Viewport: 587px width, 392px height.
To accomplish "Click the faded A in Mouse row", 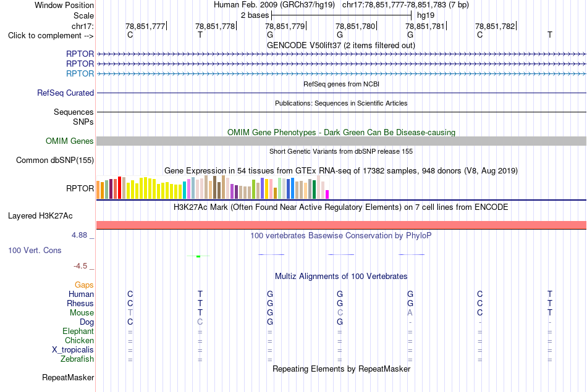I will (410, 313).
